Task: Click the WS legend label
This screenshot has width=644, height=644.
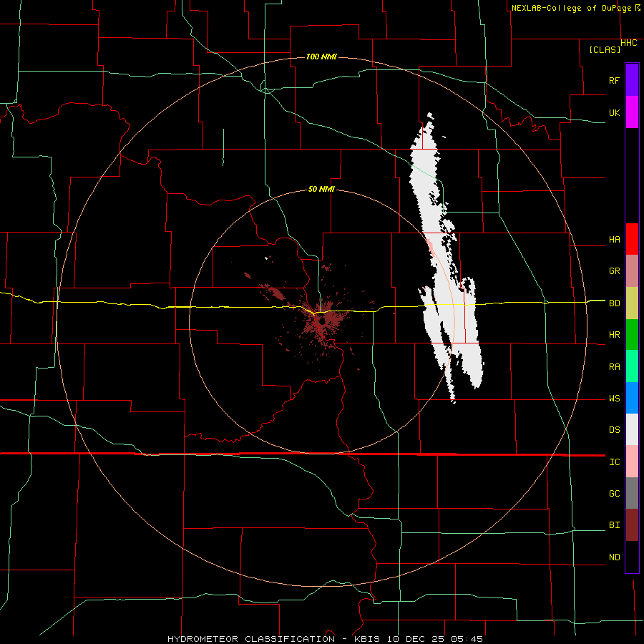Action: [x=614, y=399]
